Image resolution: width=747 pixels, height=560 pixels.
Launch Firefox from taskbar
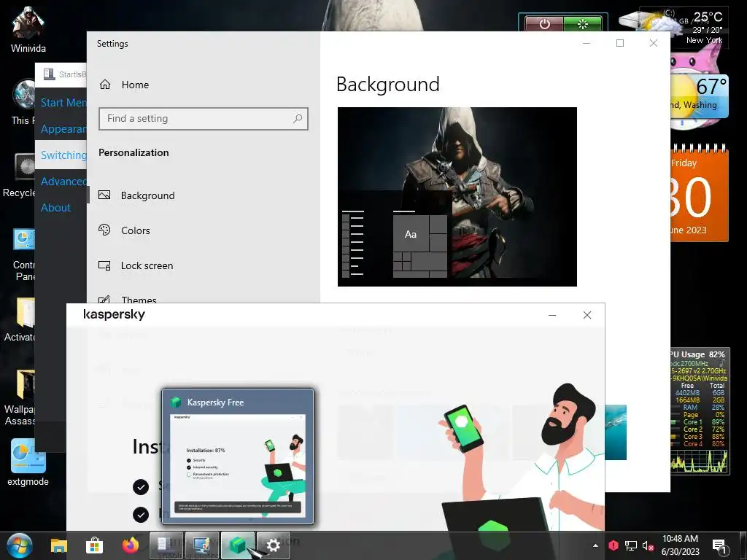pos(130,545)
